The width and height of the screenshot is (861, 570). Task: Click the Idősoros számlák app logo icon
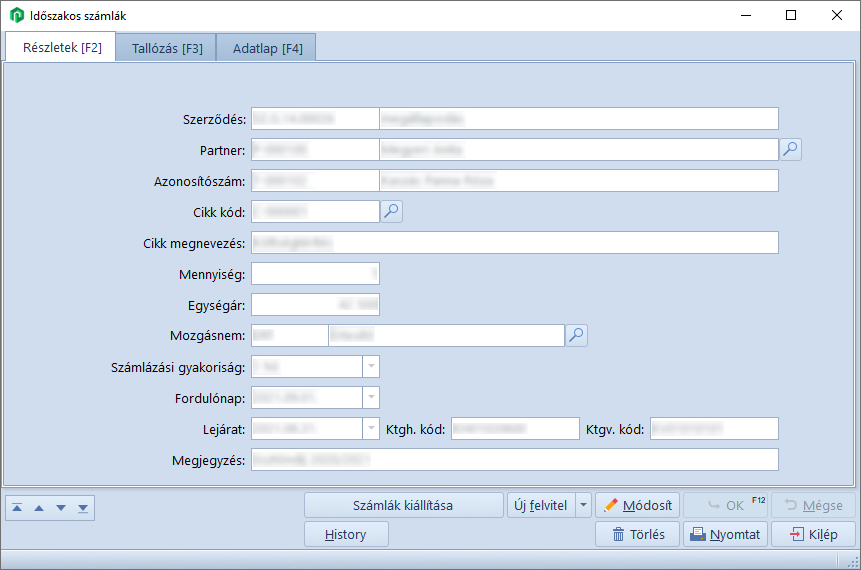tap(16, 16)
